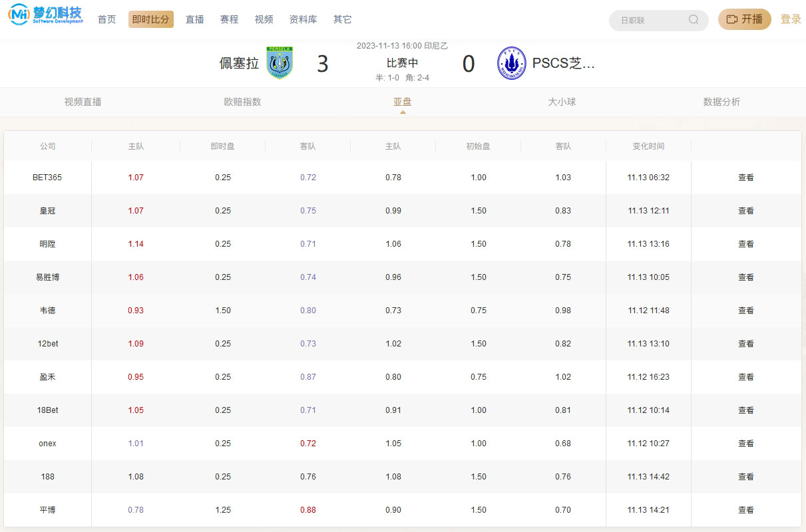
Task: Click the 0.87 away odds in 盈禾 row
Action: [x=308, y=377]
